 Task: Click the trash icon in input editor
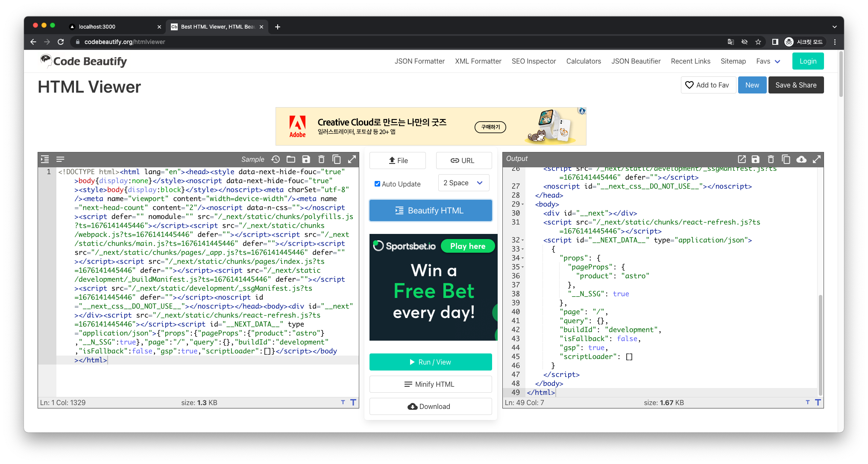321,159
